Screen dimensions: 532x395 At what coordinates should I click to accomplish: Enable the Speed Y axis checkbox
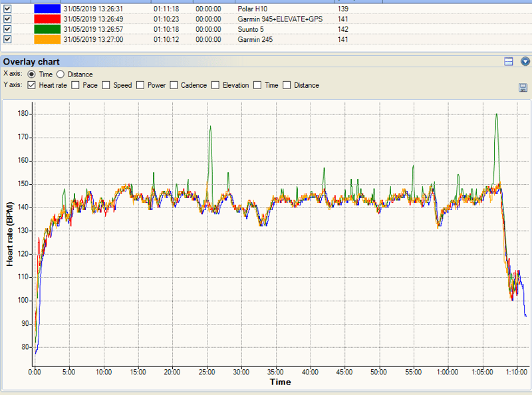[x=106, y=85]
